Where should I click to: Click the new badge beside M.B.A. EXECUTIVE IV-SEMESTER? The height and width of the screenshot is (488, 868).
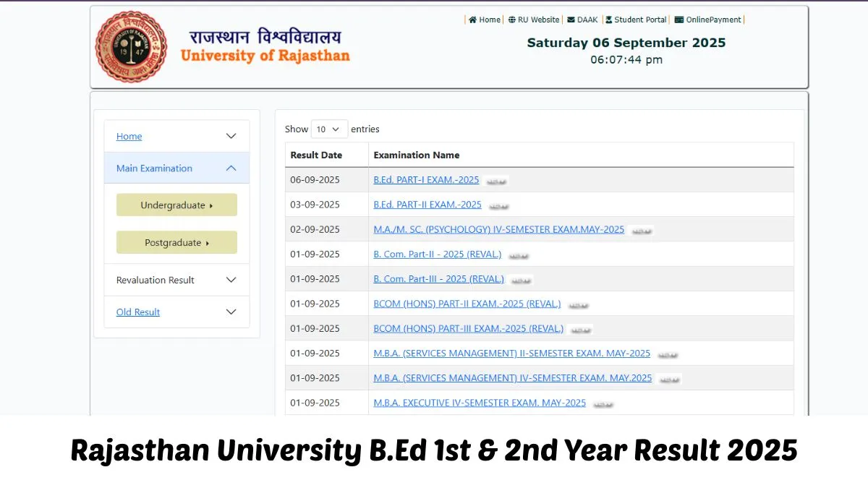point(603,404)
